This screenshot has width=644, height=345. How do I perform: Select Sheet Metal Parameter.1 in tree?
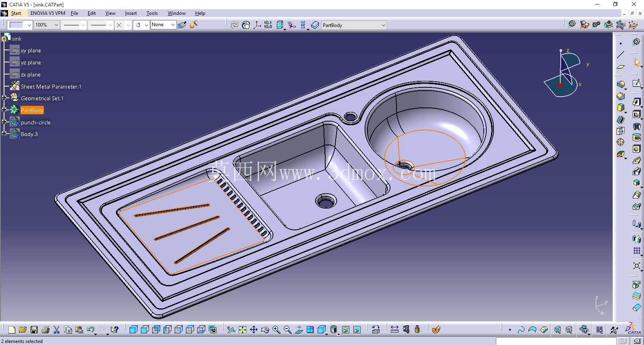click(x=51, y=87)
